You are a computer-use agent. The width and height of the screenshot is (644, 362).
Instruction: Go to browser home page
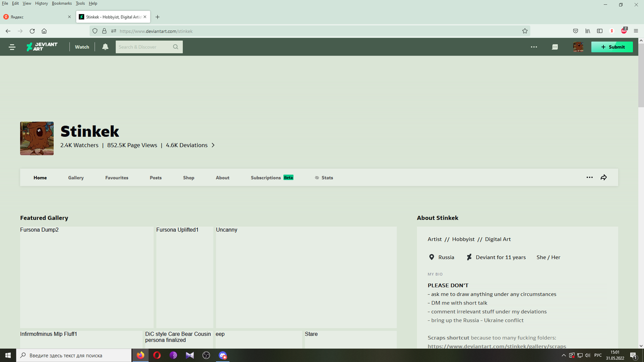[44, 31]
